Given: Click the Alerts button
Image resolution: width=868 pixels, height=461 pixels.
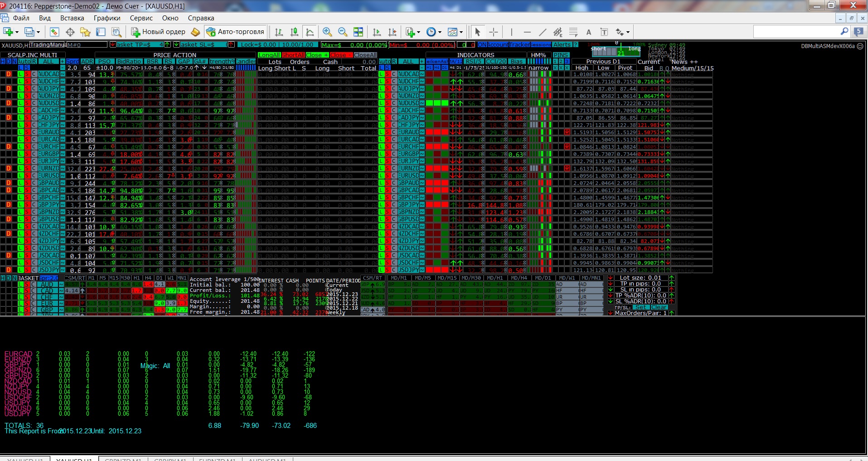Looking at the screenshot, I should tap(562, 44).
